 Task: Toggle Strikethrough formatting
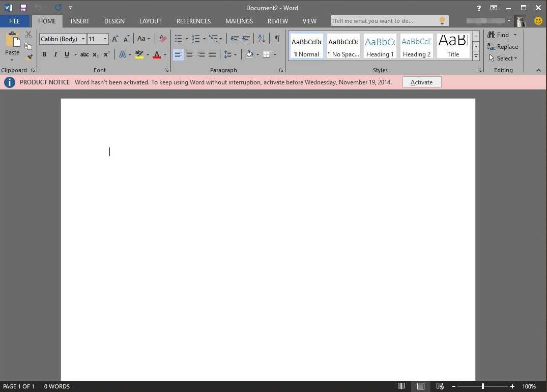point(84,54)
